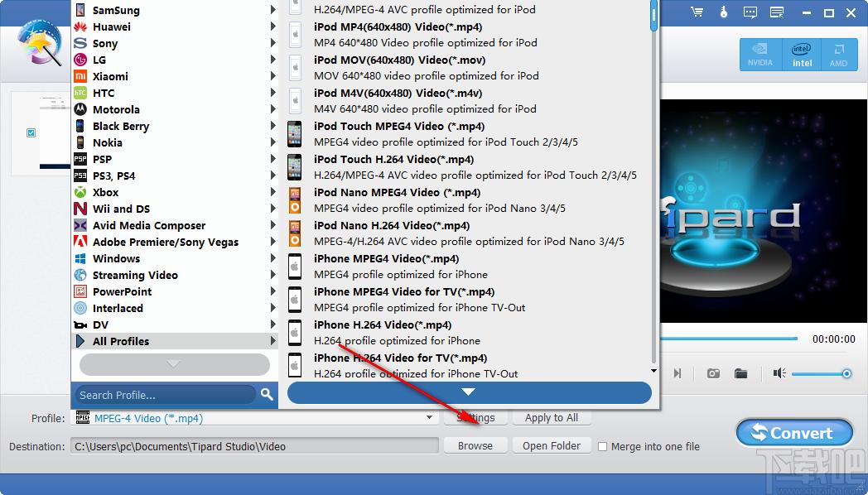The height and width of the screenshot is (495, 868).
Task: Click the DV camcorder icon
Action: click(80, 324)
